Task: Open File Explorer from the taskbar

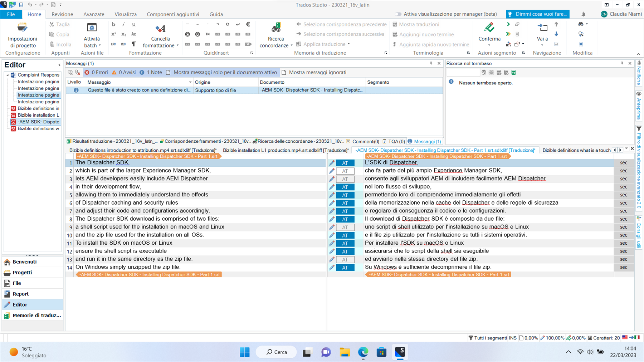Action: 345,352
